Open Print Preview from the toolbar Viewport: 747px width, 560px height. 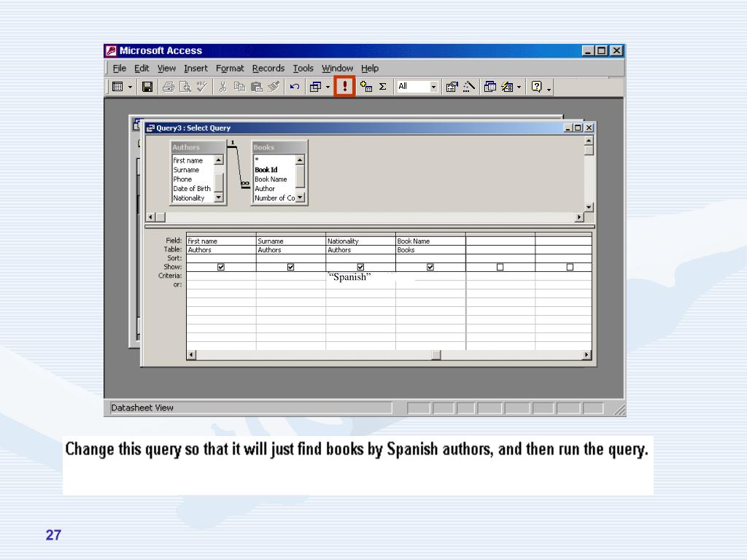185,87
